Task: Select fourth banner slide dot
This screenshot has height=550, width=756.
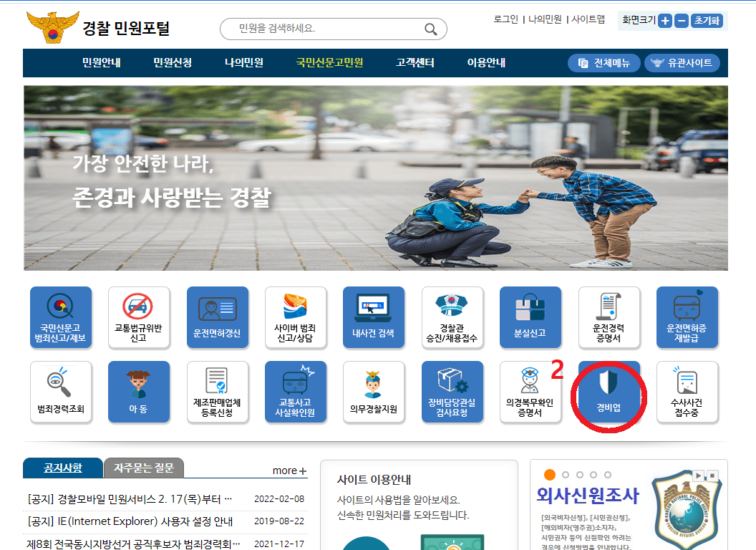Action: point(593,475)
